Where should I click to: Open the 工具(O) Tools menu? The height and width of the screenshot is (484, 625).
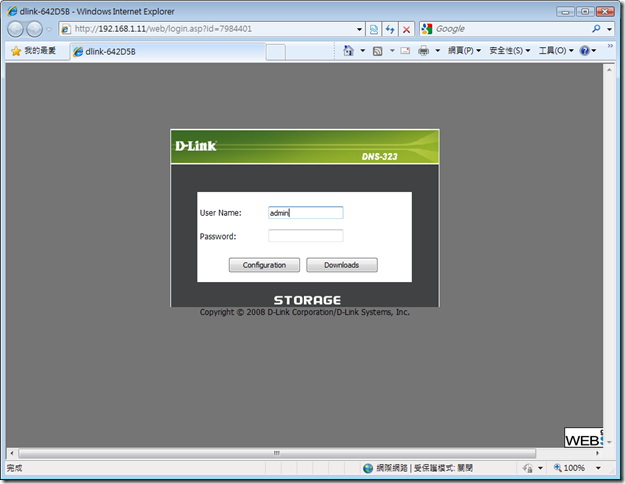(x=556, y=51)
